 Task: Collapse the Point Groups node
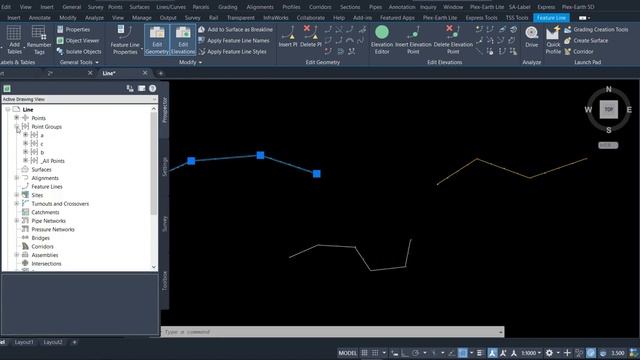(x=16, y=127)
